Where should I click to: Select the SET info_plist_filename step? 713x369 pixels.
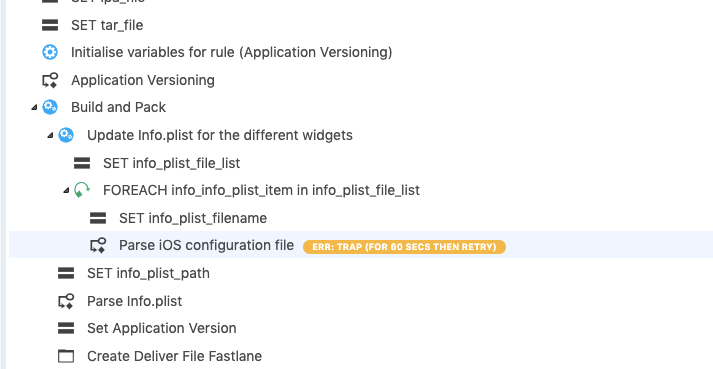click(x=193, y=218)
